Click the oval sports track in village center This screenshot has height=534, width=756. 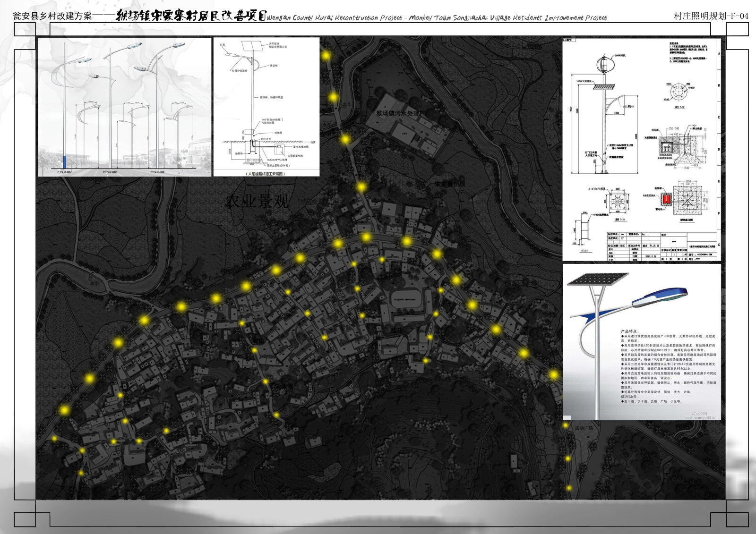click(x=408, y=299)
